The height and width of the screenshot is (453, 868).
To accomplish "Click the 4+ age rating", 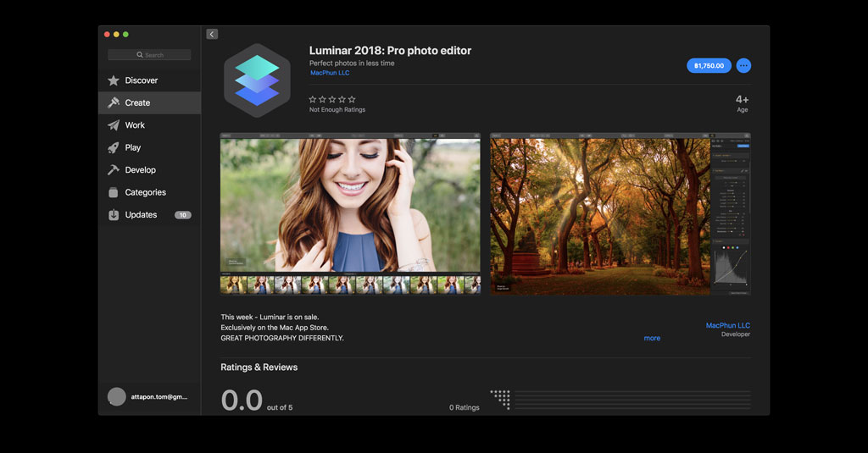I will 742,100.
